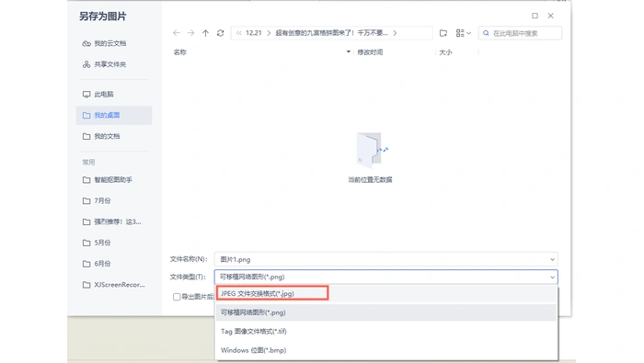Screen dimensions: 644x363
Task: Go back with the left arrow icon
Action: (x=177, y=33)
